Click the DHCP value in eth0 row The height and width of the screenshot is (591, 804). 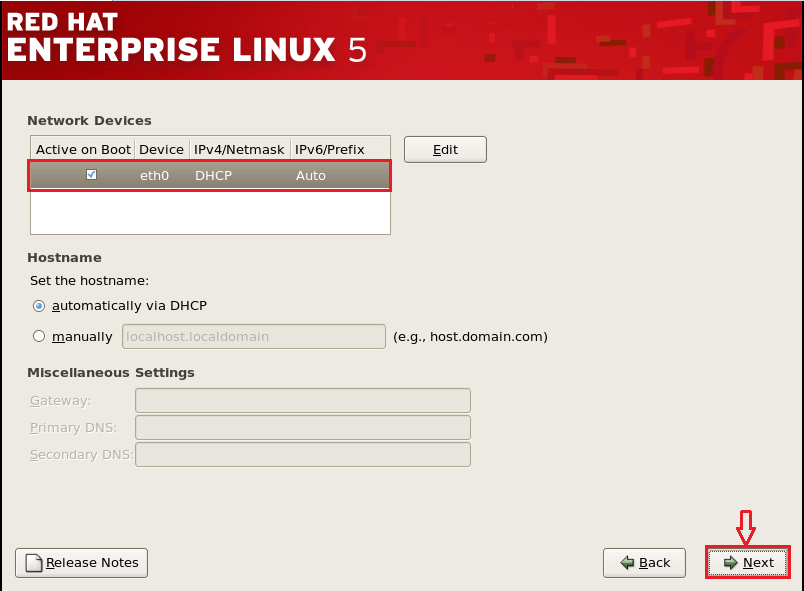(212, 175)
